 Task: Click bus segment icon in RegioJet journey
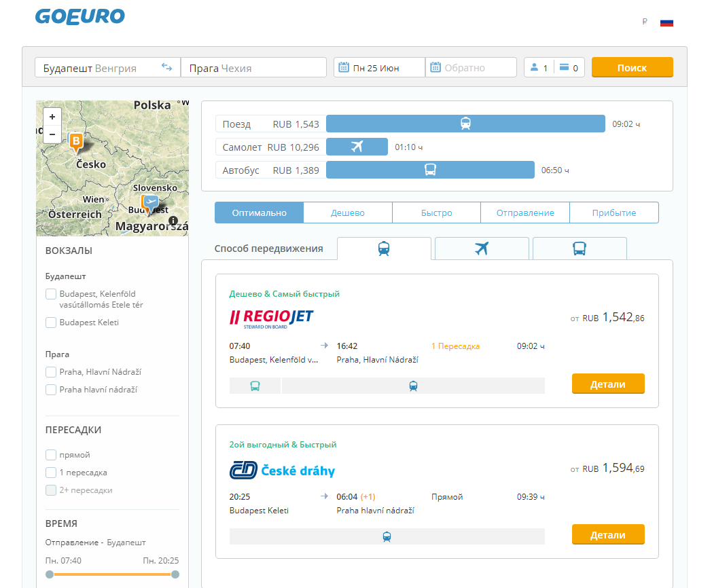pyautogui.click(x=255, y=386)
